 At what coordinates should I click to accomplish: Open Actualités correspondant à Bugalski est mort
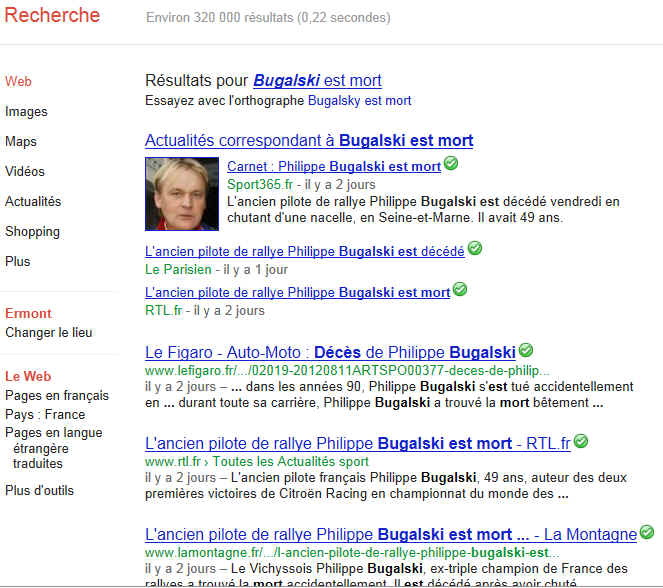pos(309,140)
